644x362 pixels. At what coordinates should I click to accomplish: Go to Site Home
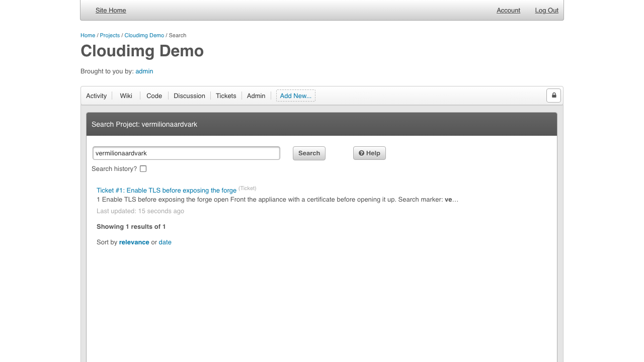[x=111, y=10]
